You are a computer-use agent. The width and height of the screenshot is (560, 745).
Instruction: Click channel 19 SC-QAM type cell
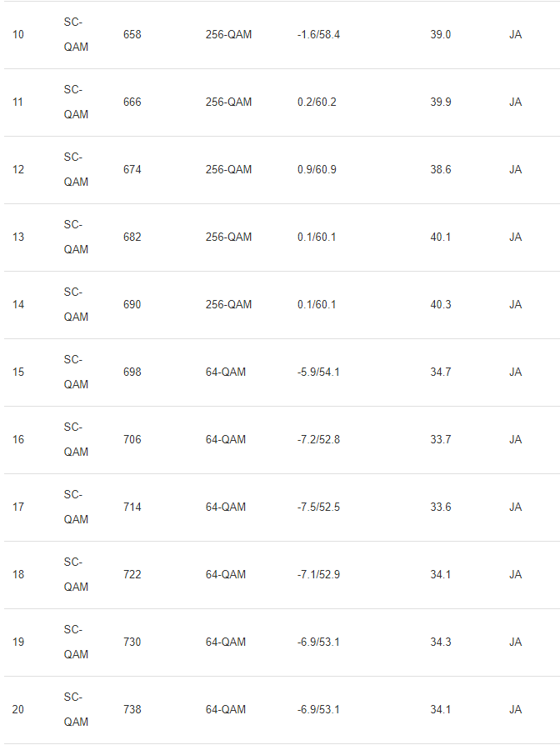click(76, 642)
